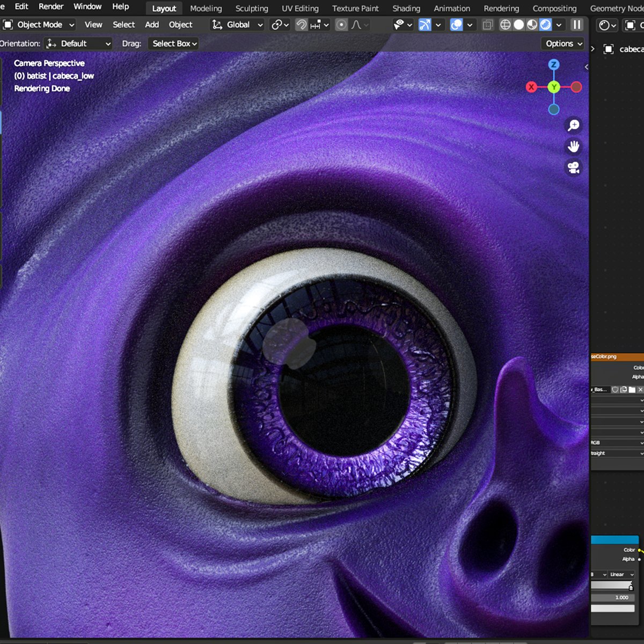644x644 pixels.
Task: Open the Edit menu
Action: click(x=21, y=6)
